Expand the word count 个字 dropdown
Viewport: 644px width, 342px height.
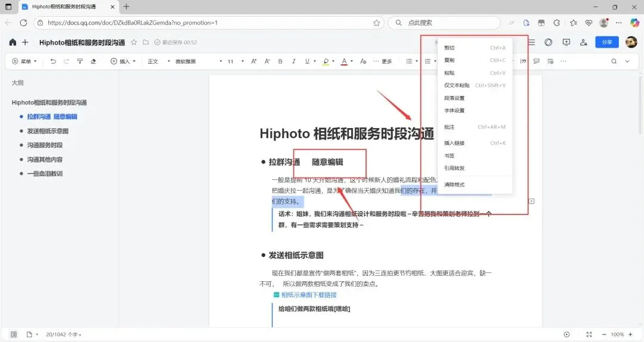tap(64, 335)
